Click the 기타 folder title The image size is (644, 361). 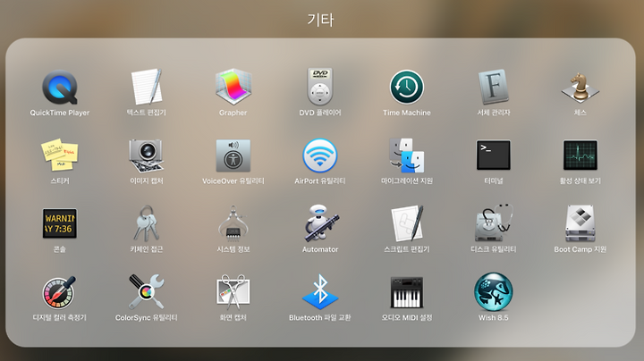321,20
